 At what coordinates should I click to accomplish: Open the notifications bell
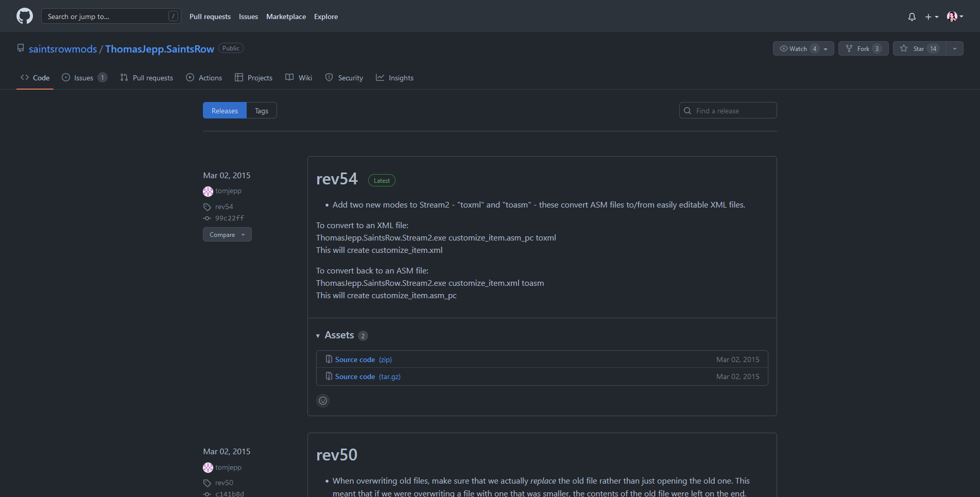pos(912,16)
